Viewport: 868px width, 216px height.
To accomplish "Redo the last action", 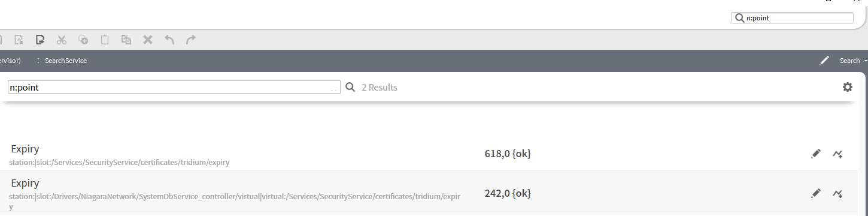I will point(191,40).
